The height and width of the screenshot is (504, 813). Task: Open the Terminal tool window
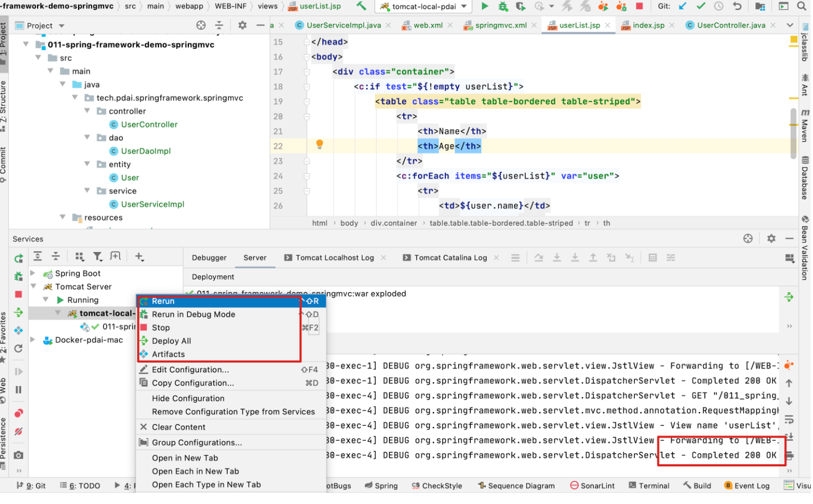pos(649,486)
